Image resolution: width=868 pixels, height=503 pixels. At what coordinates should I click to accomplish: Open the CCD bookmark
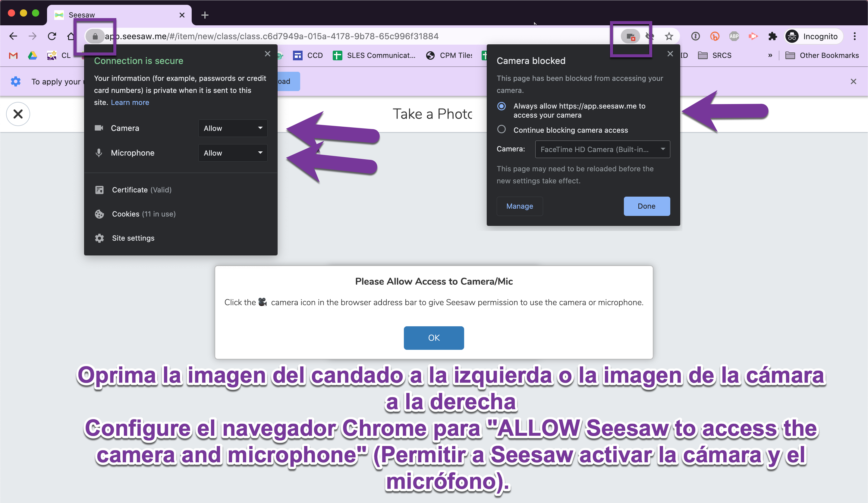(308, 55)
